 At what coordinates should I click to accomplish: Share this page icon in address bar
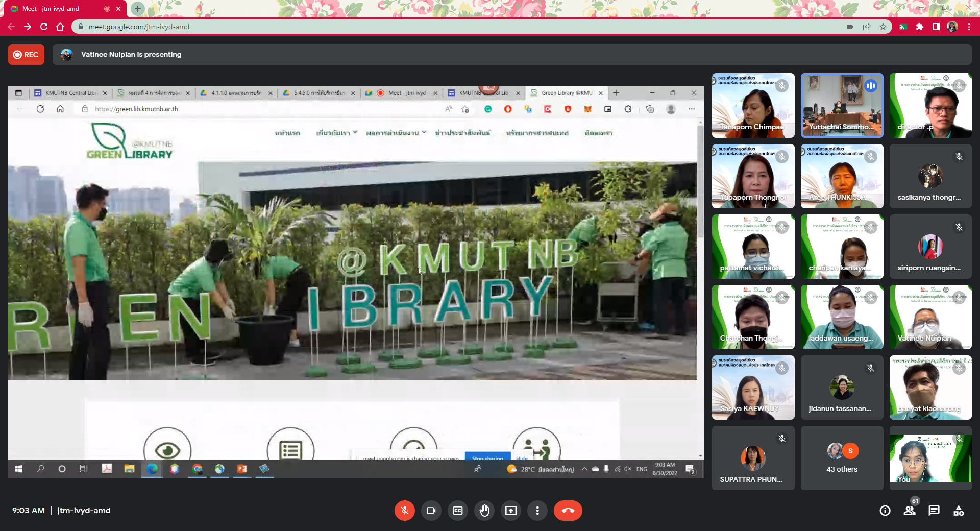(867, 27)
